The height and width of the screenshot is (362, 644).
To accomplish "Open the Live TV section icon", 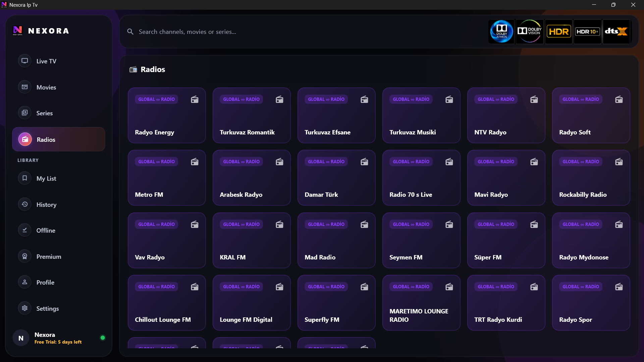I will (24, 61).
